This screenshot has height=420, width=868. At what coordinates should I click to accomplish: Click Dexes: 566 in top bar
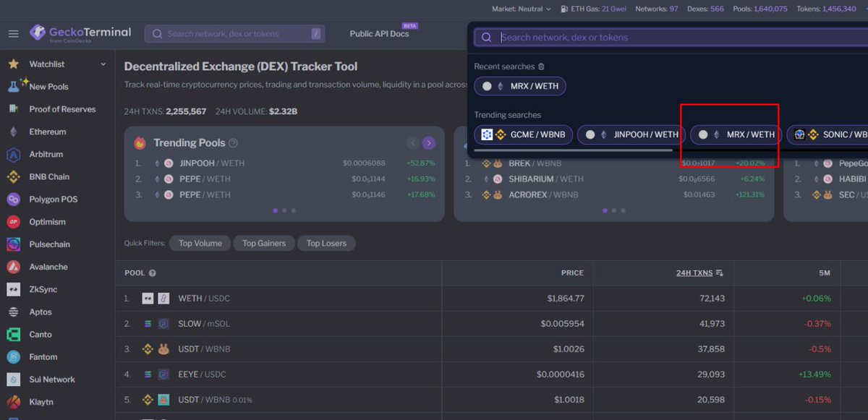pyautogui.click(x=705, y=9)
